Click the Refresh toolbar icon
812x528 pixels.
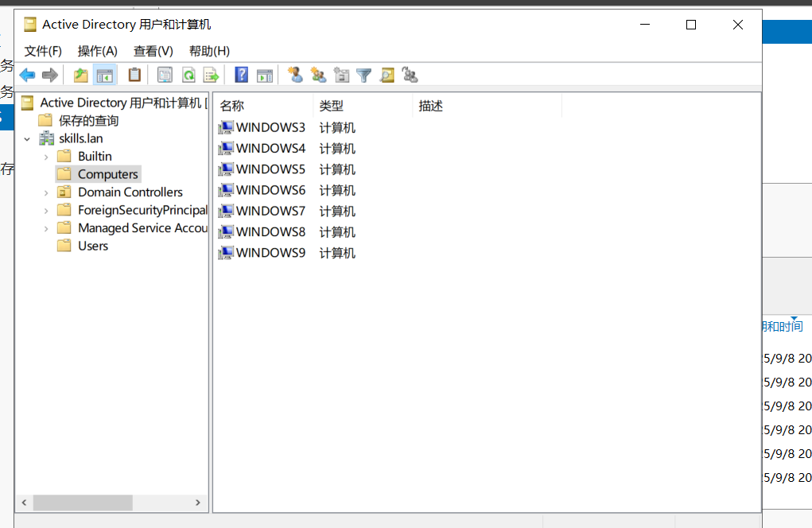coord(188,75)
